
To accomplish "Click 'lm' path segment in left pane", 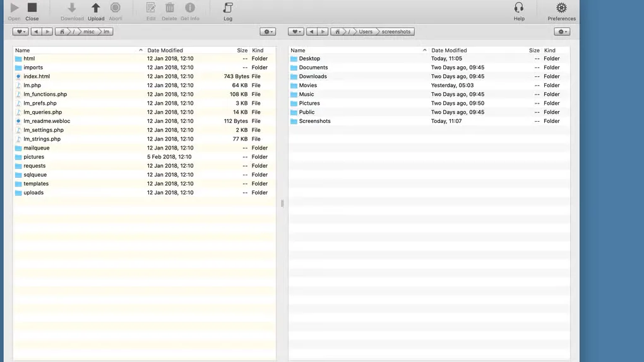I will [106, 32].
